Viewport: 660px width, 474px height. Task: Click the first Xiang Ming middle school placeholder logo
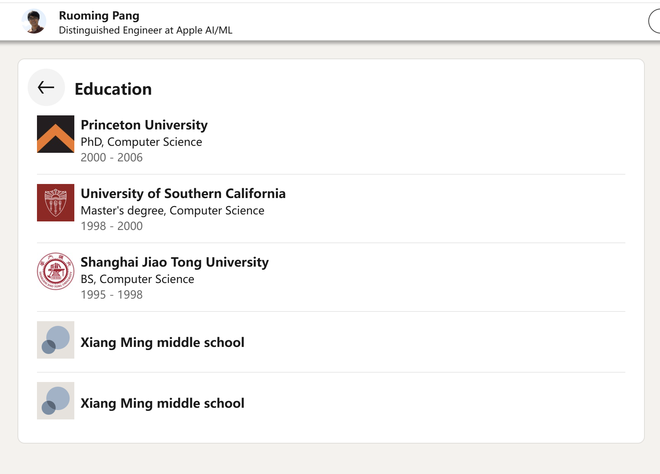[x=56, y=340]
